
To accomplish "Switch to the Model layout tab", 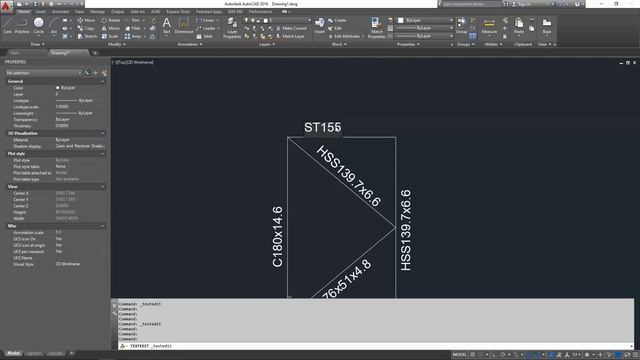I will tap(13, 353).
